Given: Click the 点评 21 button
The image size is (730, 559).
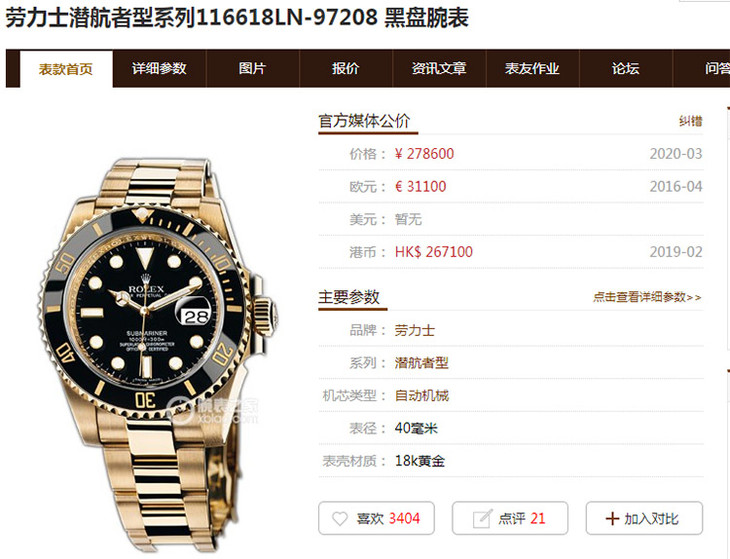Looking at the screenshot, I should point(510,518).
